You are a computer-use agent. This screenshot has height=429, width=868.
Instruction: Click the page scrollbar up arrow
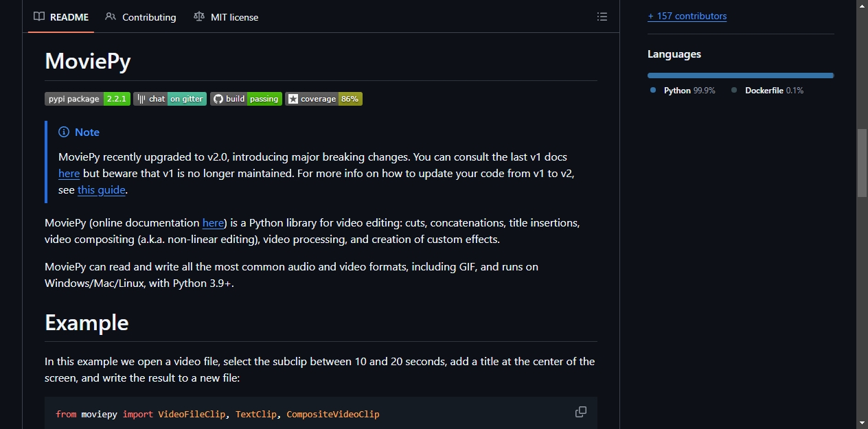tap(862, 5)
